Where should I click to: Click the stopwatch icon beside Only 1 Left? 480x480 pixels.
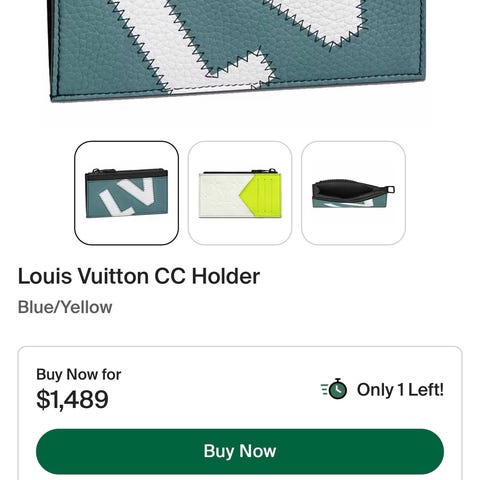click(334, 389)
